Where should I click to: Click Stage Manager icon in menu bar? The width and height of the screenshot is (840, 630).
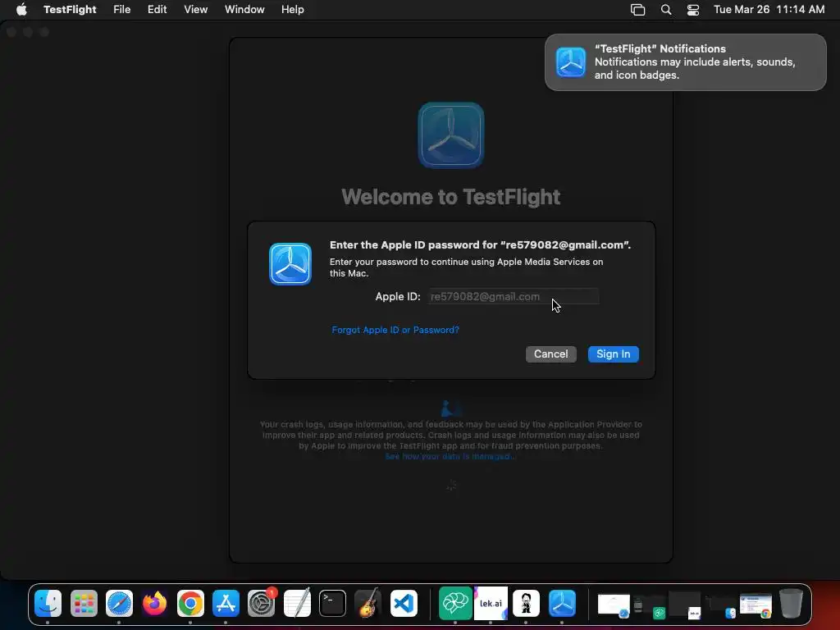point(637,10)
